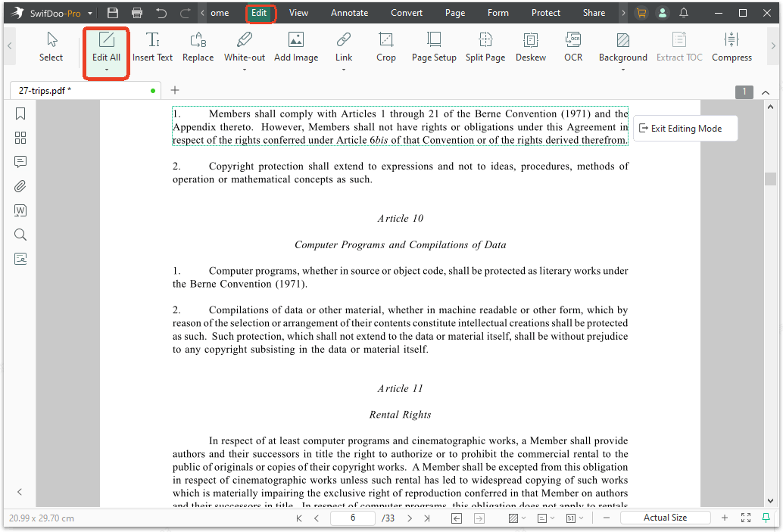This screenshot has height=532, width=783.
Task: Open the Compress tool
Action: coord(732,47)
